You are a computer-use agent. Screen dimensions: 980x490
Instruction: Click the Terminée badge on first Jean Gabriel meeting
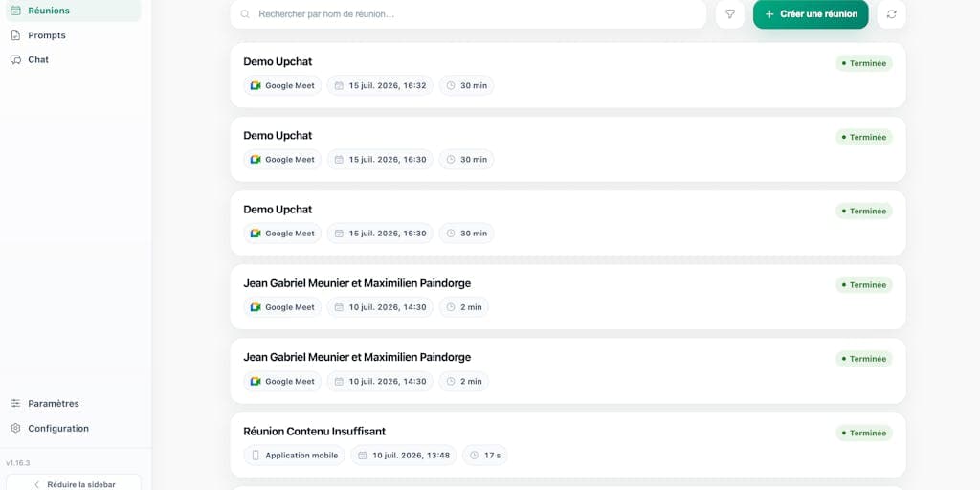click(864, 285)
